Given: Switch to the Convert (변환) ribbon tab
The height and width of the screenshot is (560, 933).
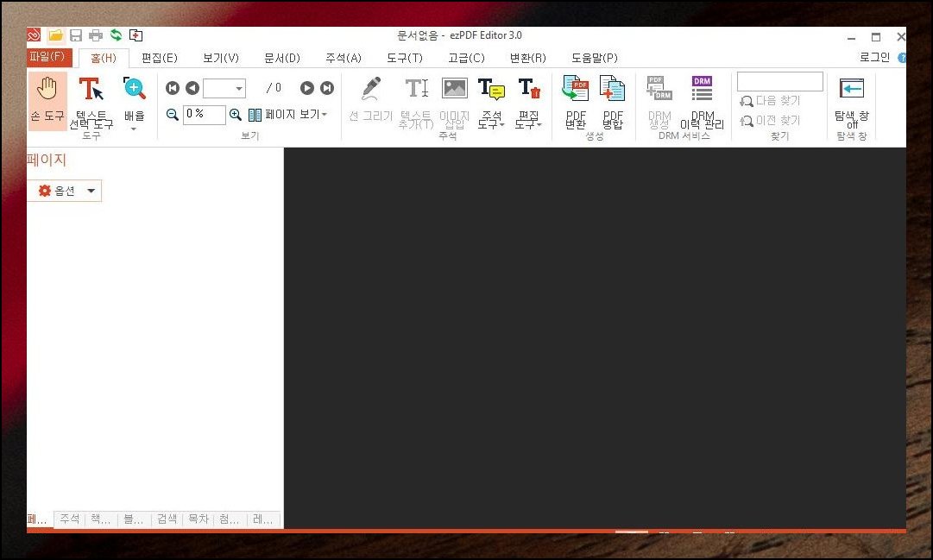Looking at the screenshot, I should tap(528, 58).
